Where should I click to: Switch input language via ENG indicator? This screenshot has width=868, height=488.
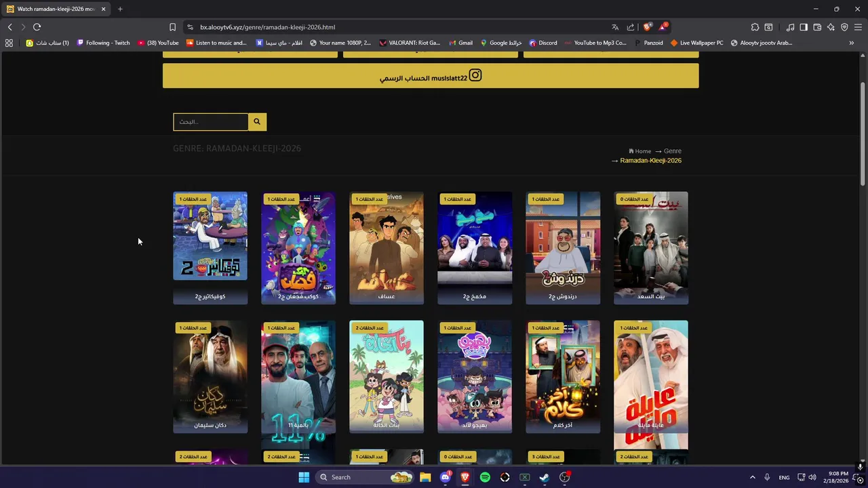(x=784, y=477)
